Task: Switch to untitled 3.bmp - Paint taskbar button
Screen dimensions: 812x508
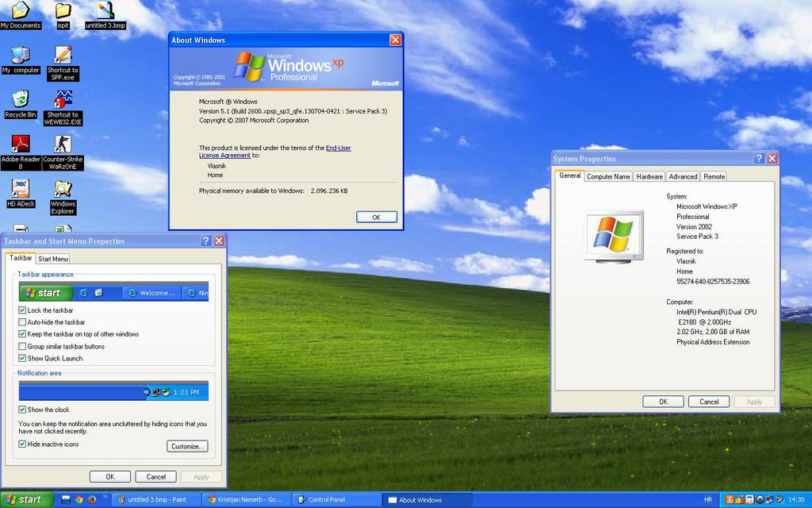Action: tap(156, 500)
